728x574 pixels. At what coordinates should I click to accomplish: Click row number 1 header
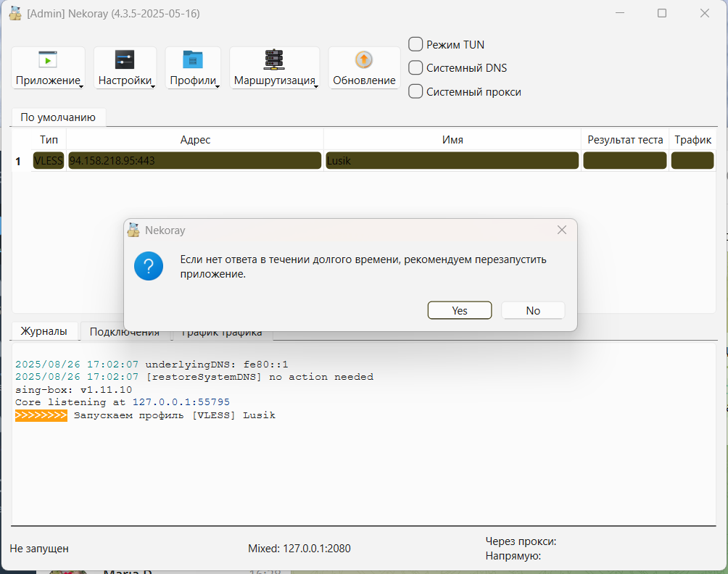click(x=19, y=161)
